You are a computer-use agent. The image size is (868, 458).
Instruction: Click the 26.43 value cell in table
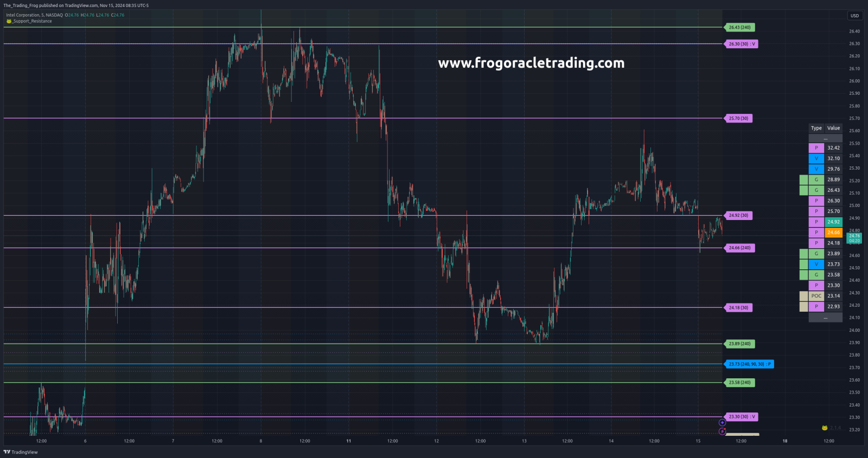click(x=834, y=190)
